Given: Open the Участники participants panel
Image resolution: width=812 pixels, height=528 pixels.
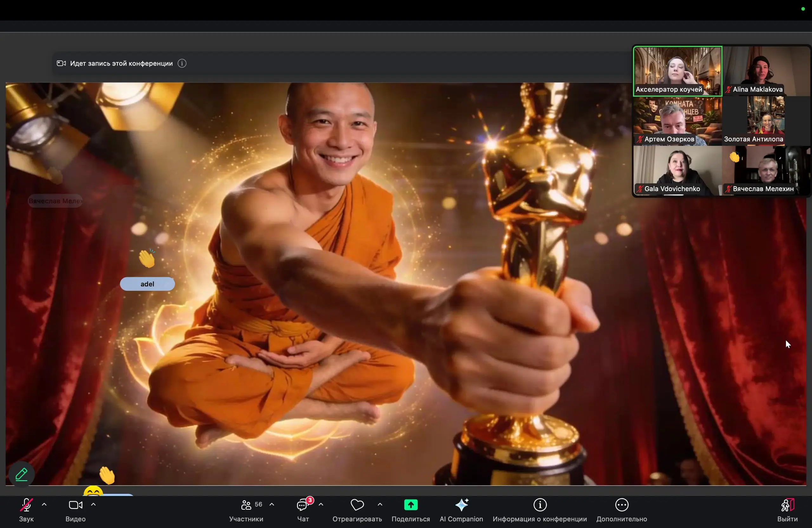Looking at the screenshot, I should (246, 510).
